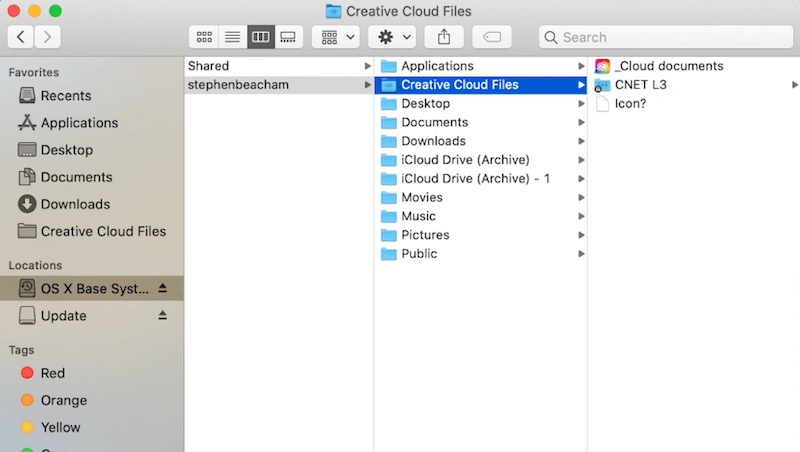Viewport: 800px width, 452px height.
Task: Click the Edit Tags toolbar button
Action: coord(492,37)
